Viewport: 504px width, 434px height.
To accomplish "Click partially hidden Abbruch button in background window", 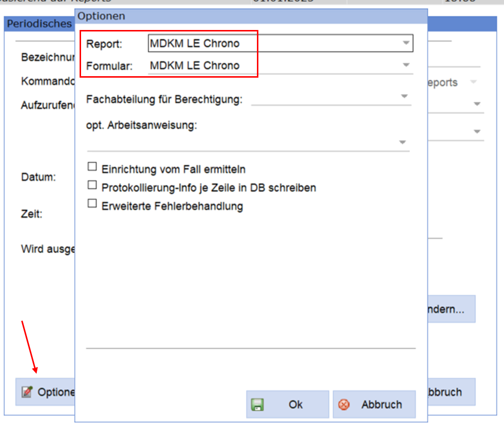I will (x=451, y=392).
